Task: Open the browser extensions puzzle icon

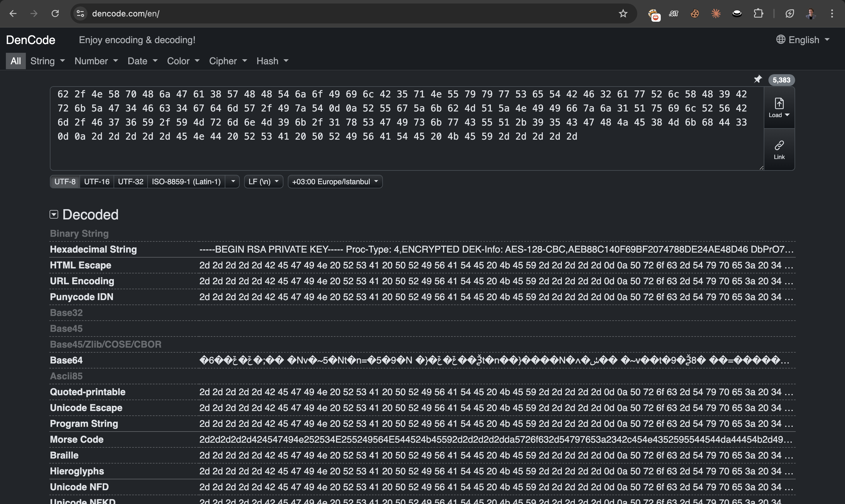Action: (x=758, y=13)
